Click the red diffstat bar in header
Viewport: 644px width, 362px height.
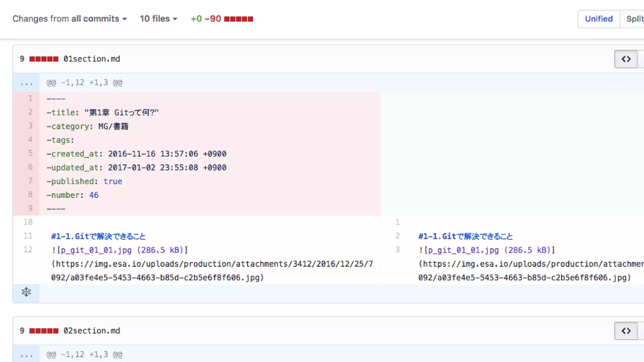pyautogui.click(x=238, y=19)
